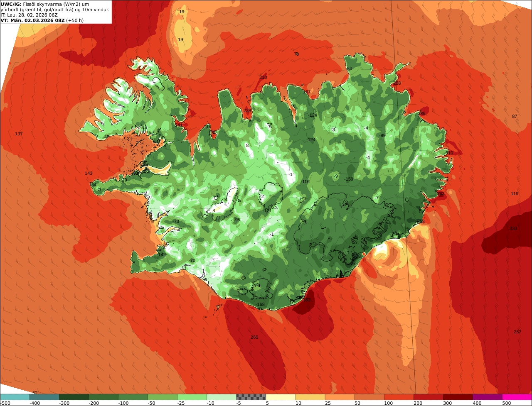Click the '143' value on the map
Viewport: 532px width, 406px height.
coord(89,173)
